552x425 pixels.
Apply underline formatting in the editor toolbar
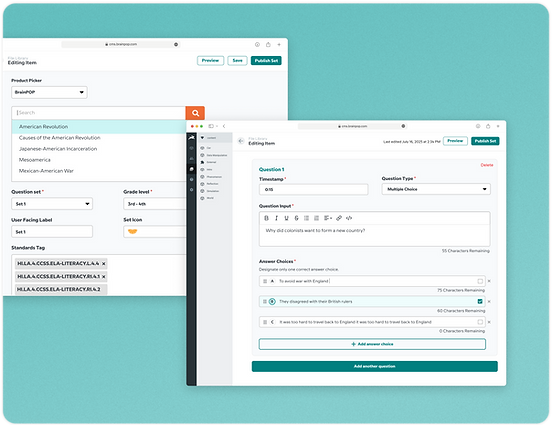click(x=286, y=218)
